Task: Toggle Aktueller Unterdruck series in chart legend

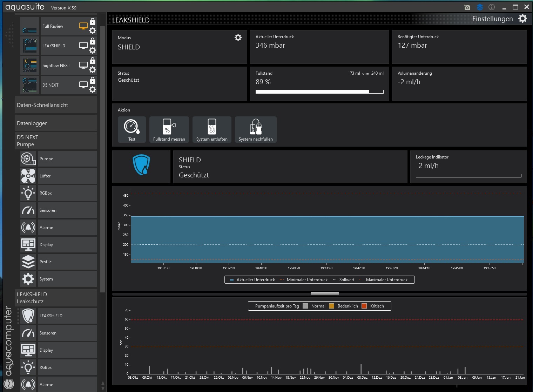Action: (252, 280)
